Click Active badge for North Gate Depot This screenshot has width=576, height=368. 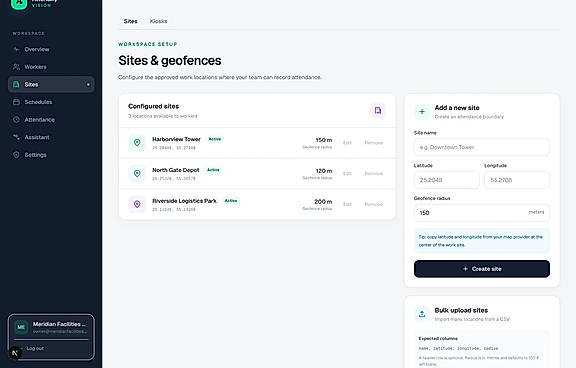tap(213, 170)
